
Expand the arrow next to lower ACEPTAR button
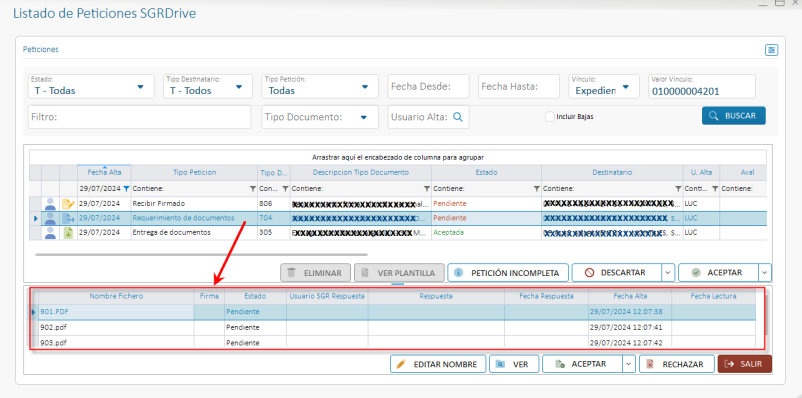click(629, 364)
